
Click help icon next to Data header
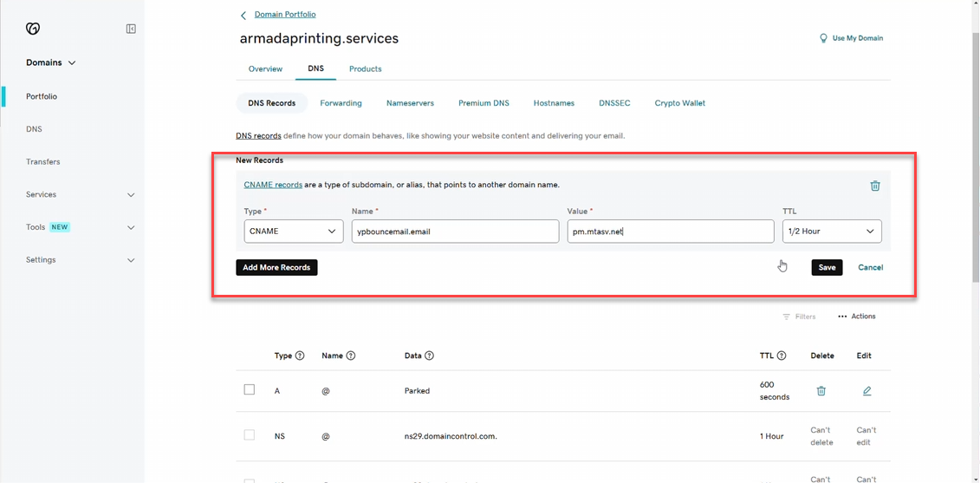tap(430, 356)
